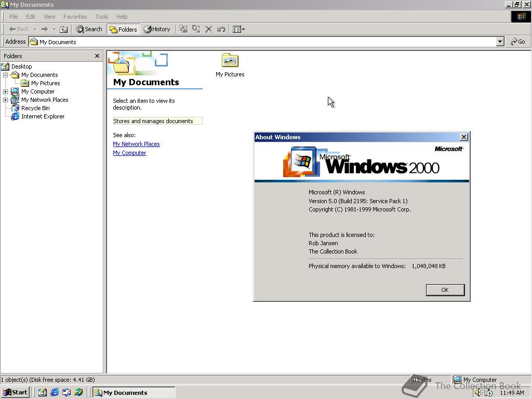Click Show Desktop quick launch icon
The width and height of the screenshot is (532, 399).
pos(43,393)
